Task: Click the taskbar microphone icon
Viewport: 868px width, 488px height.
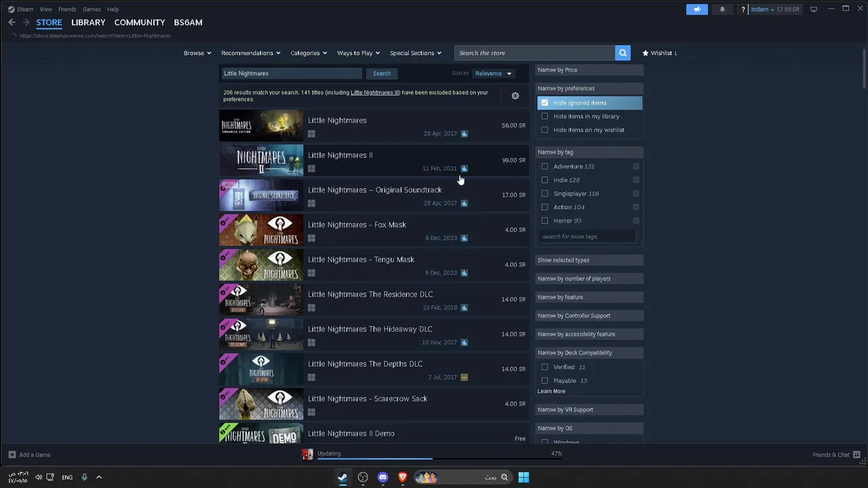Action: (85, 477)
